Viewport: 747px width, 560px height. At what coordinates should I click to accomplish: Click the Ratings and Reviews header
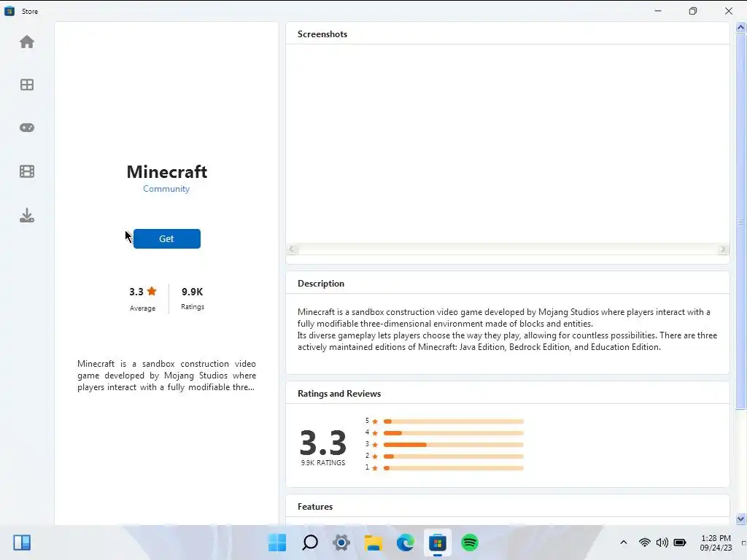tap(339, 393)
